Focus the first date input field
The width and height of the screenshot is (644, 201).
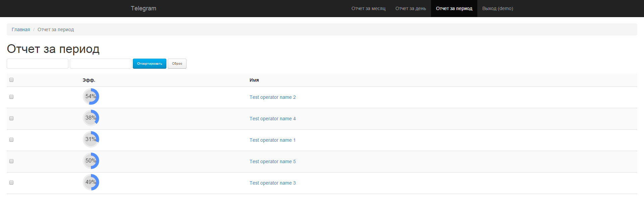(x=38, y=64)
